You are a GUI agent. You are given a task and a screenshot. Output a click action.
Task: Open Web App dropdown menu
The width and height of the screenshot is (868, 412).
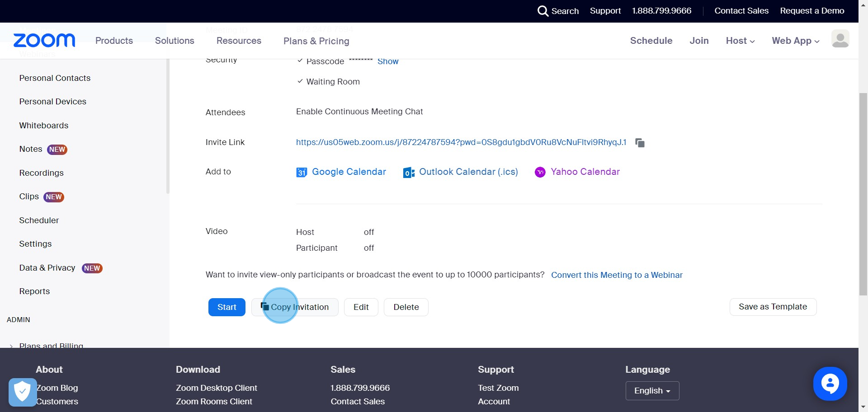point(795,41)
